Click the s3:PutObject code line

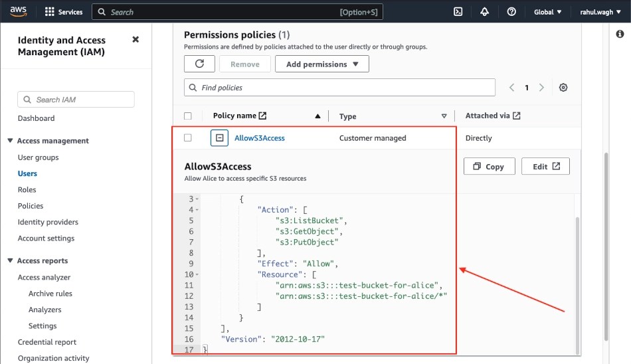click(x=307, y=242)
